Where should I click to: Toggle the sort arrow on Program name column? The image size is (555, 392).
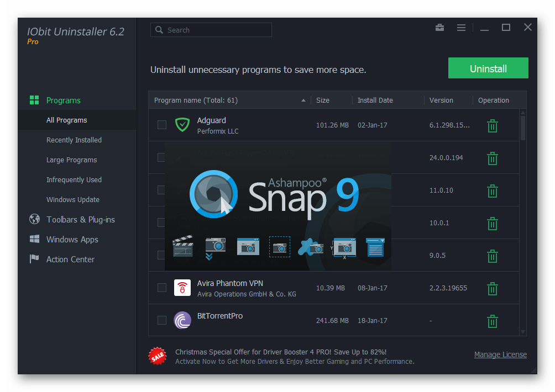[303, 100]
